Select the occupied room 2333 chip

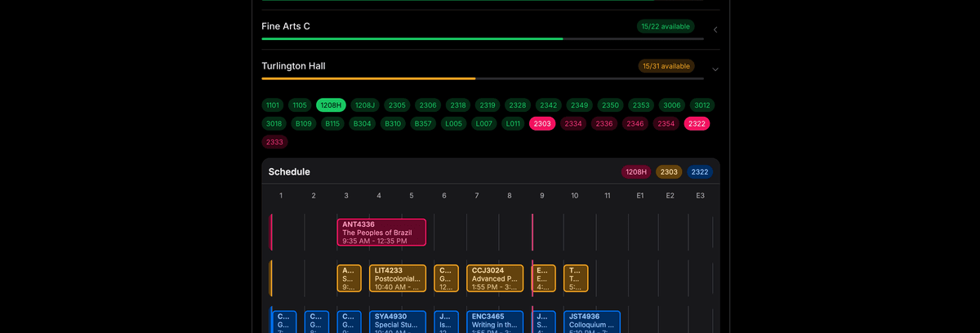[274, 142]
